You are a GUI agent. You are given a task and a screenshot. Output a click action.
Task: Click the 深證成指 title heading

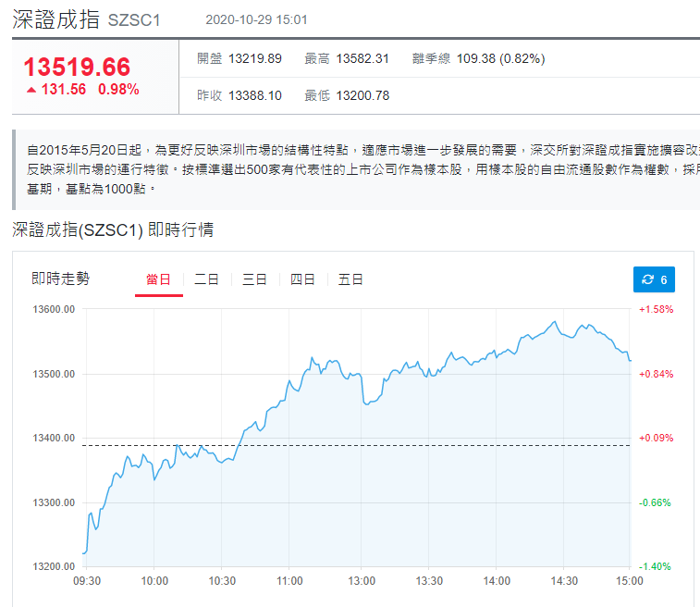click(55, 19)
